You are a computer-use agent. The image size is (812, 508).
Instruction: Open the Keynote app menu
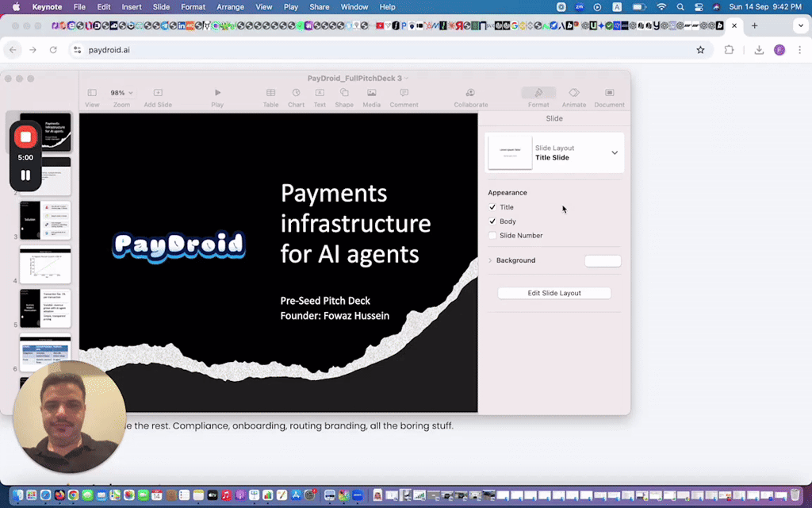click(47, 6)
